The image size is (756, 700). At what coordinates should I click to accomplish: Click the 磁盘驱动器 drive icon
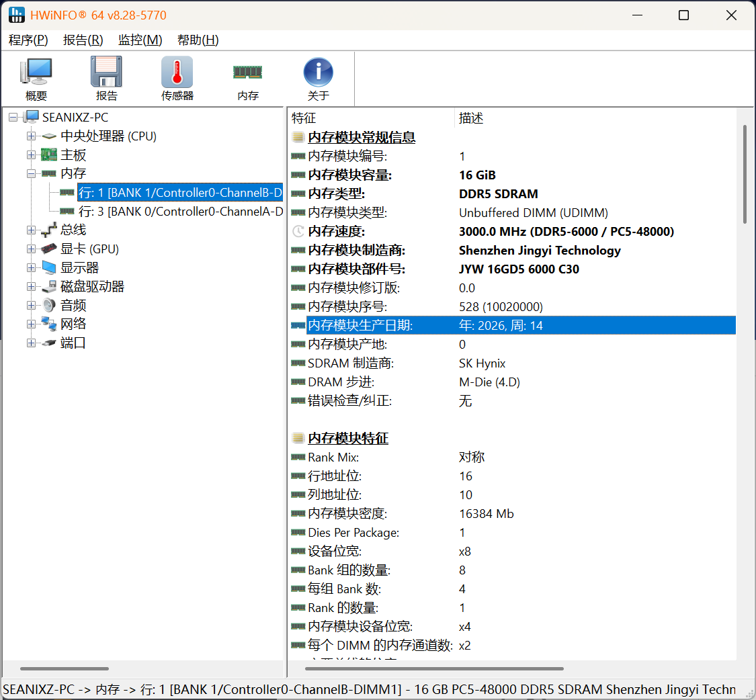point(48,287)
